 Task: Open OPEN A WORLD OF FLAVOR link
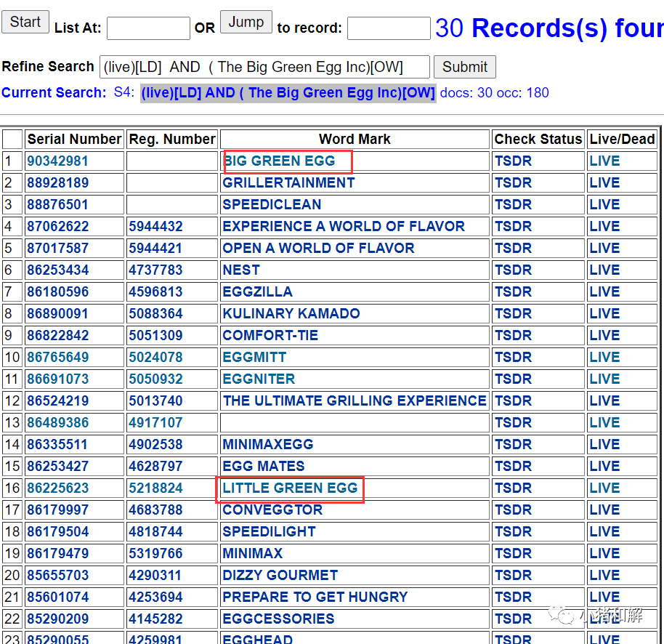pyautogui.click(x=318, y=249)
